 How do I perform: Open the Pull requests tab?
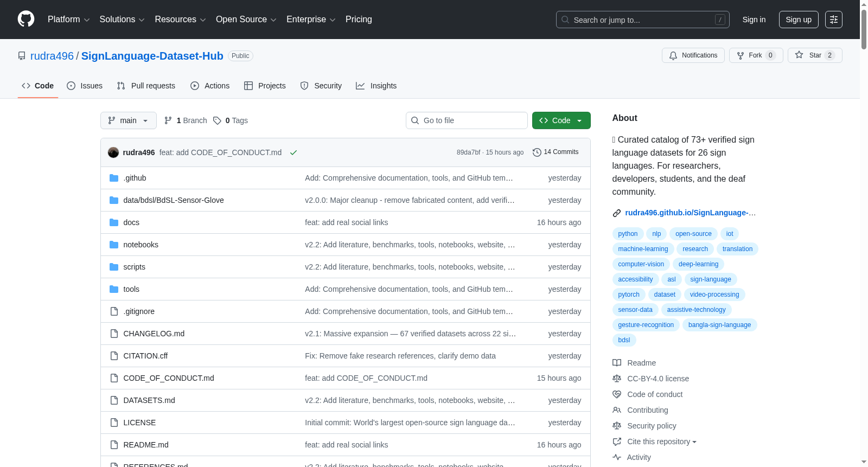tap(146, 86)
